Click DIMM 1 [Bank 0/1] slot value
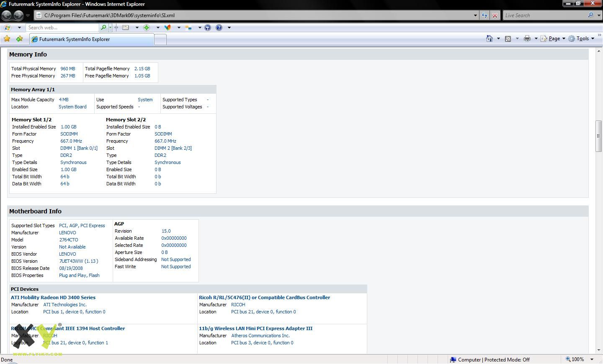The image size is (603, 364). (79, 148)
